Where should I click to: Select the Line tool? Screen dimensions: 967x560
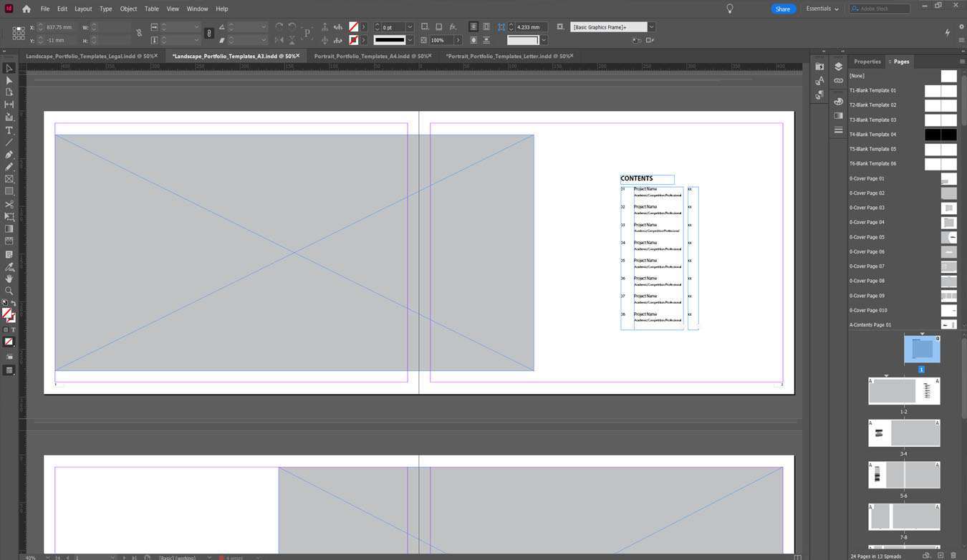coord(9,143)
